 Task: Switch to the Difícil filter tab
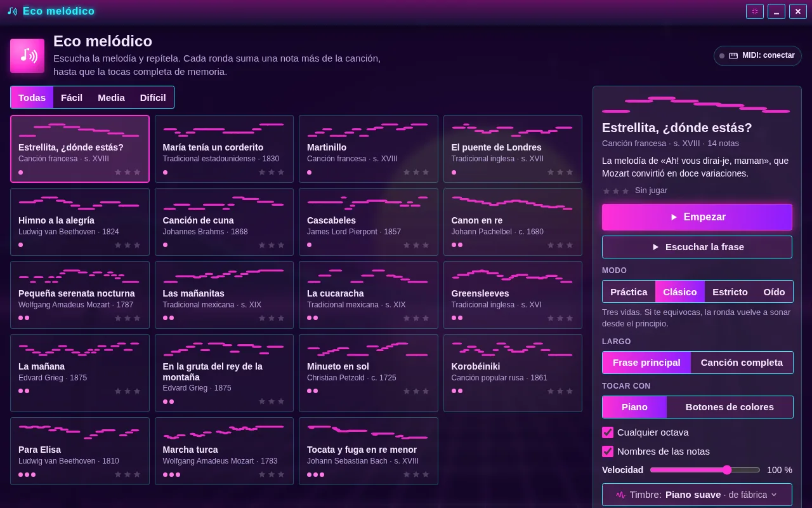pyautogui.click(x=153, y=97)
